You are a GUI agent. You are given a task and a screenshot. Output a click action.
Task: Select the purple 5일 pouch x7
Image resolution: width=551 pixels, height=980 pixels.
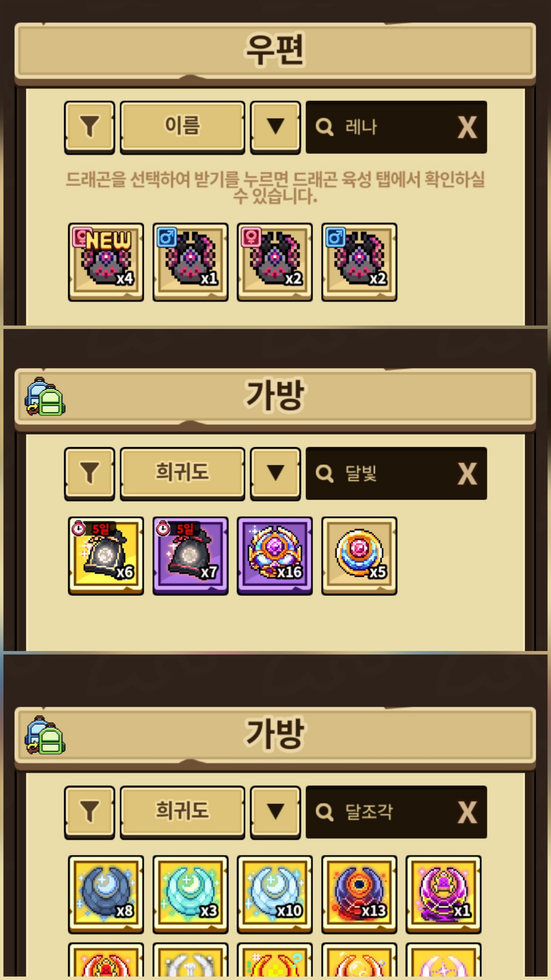coord(191,556)
